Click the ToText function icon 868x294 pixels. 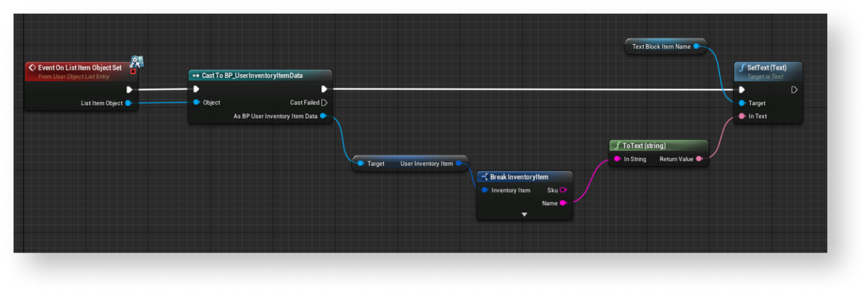pyautogui.click(x=616, y=145)
